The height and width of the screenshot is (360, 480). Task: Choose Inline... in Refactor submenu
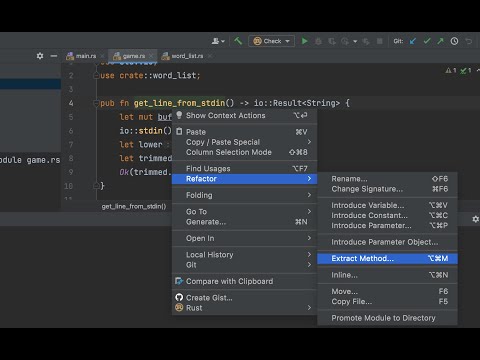click(387, 275)
